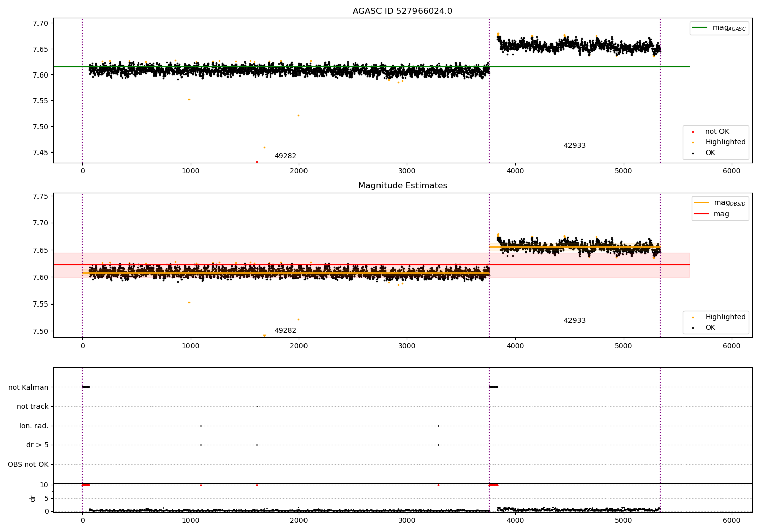The width and height of the screenshot is (760, 532).
Task: Click the '42933' annotation in the top plot
Action: click(x=575, y=146)
